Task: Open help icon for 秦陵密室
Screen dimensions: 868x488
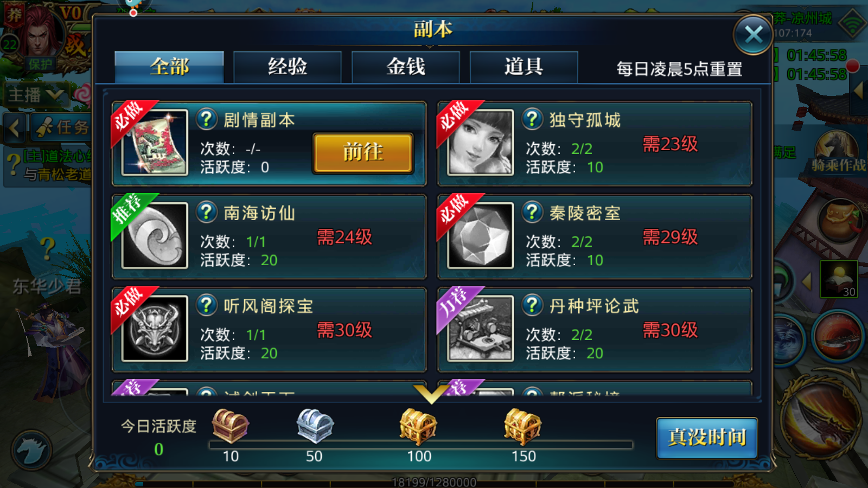Action: 532,212
